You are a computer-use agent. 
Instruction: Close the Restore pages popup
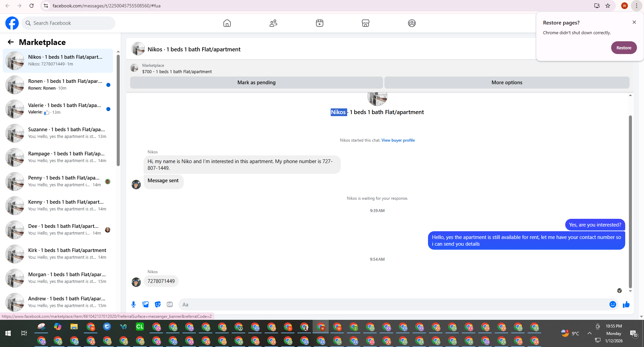[634, 22]
